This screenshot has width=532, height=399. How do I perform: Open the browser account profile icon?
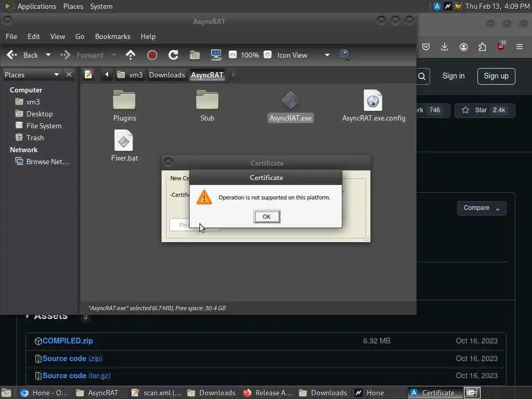point(463,47)
